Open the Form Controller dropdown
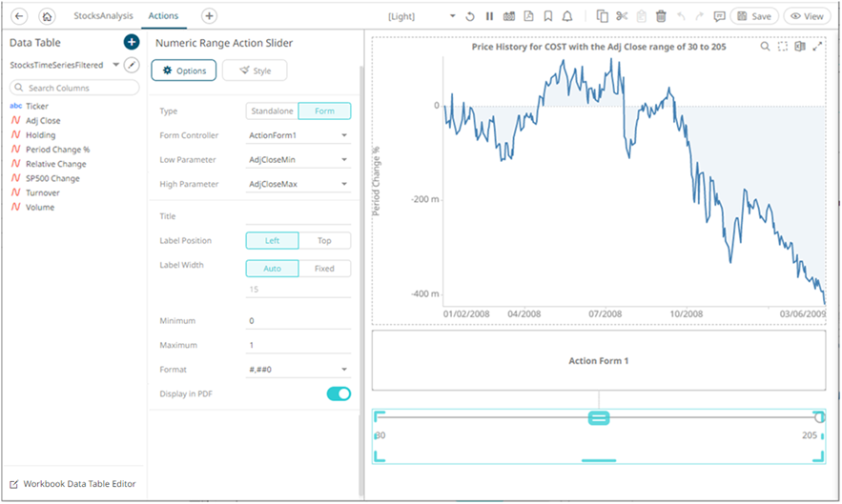The height and width of the screenshot is (504, 842). (298, 135)
